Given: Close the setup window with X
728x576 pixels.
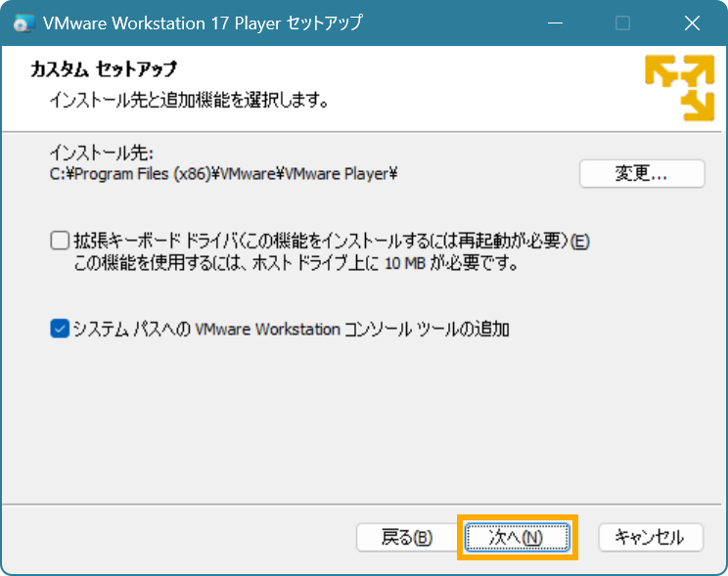Looking at the screenshot, I should point(692,23).
